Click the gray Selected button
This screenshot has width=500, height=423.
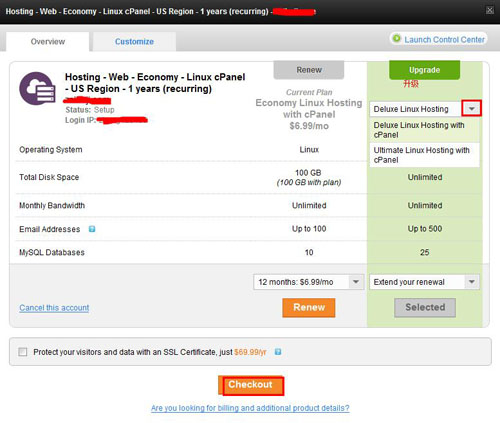pos(425,307)
